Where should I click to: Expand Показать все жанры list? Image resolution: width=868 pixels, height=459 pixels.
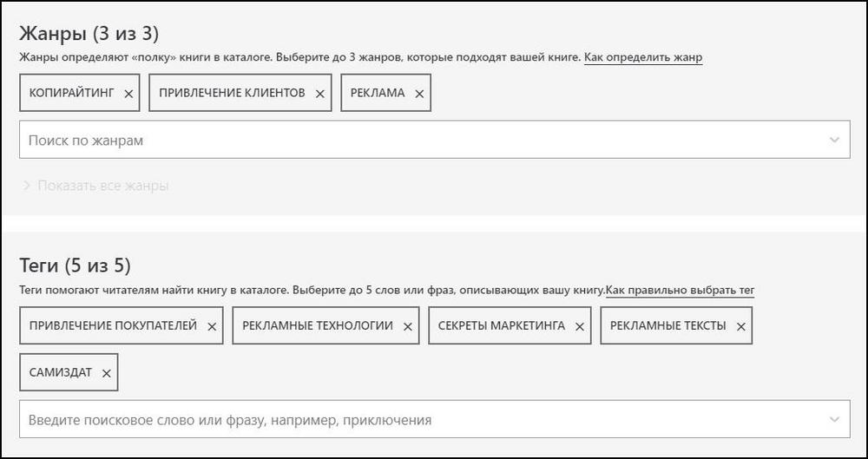tap(102, 186)
